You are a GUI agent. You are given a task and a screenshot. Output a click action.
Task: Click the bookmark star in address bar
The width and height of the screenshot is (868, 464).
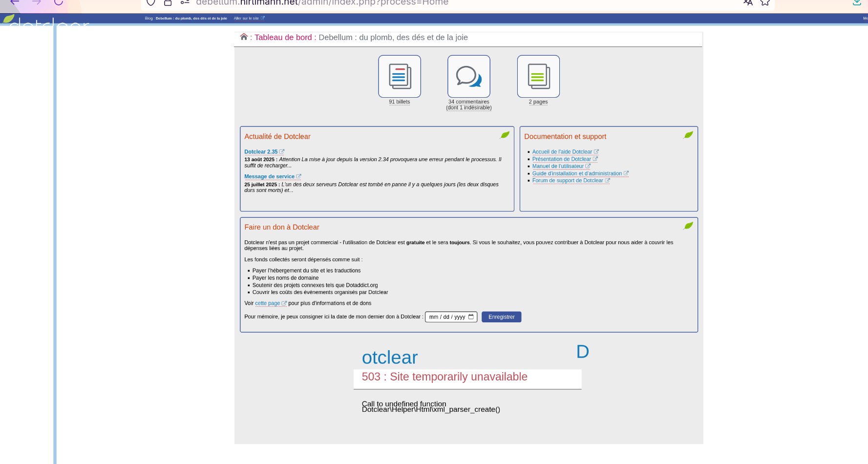[x=765, y=2]
